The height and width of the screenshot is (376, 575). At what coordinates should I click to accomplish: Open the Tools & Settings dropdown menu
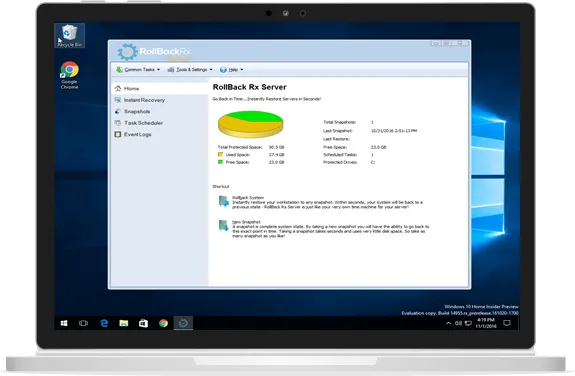(190, 69)
